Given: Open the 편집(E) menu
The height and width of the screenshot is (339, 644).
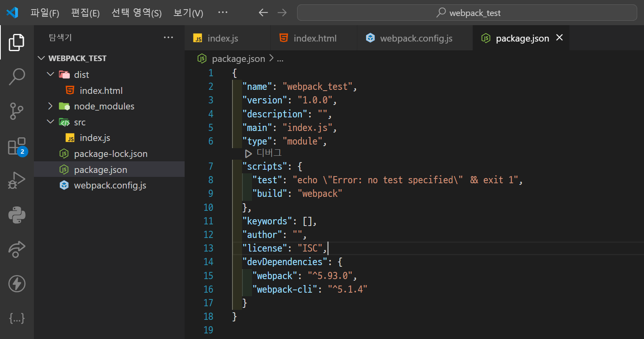Looking at the screenshot, I should tap(85, 13).
